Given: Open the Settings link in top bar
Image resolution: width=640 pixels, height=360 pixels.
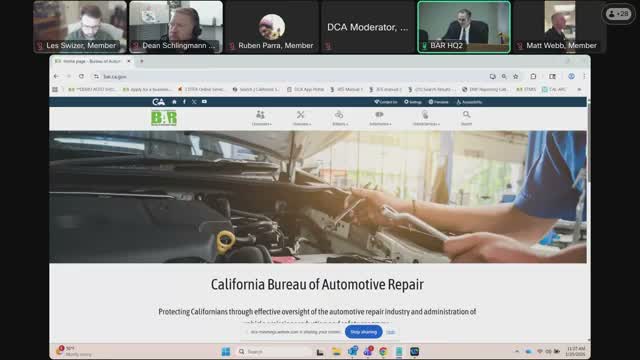Looking at the screenshot, I should coord(413,102).
